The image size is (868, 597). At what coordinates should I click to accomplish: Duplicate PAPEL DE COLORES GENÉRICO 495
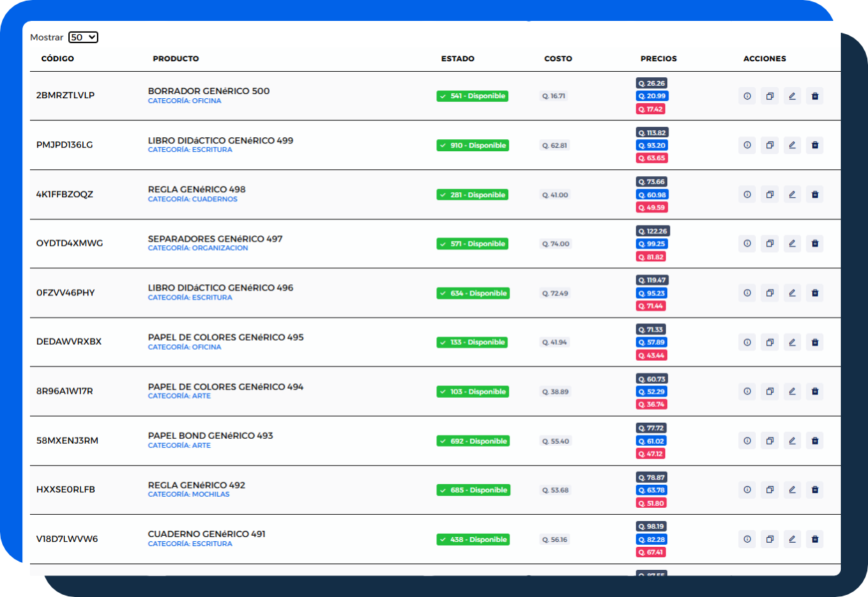770,342
